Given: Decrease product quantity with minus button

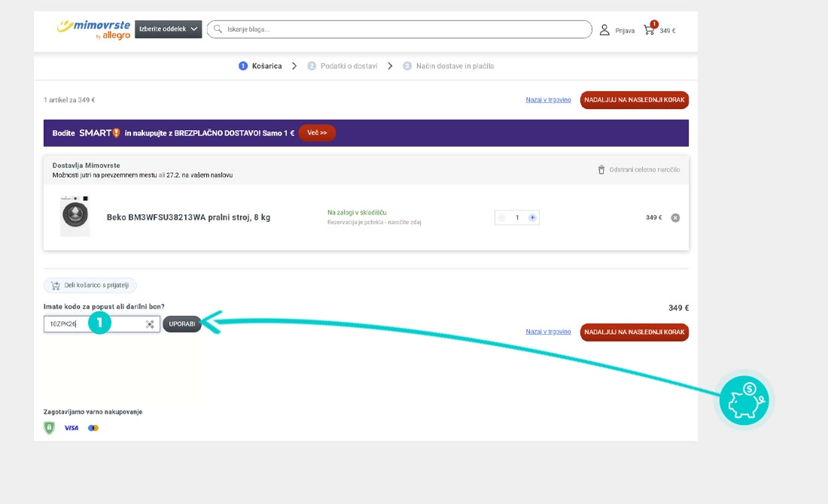Looking at the screenshot, I should pyautogui.click(x=502, y=217).
